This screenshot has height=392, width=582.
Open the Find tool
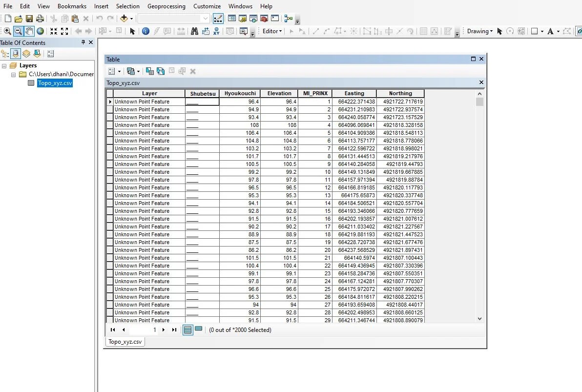click(x=194, y=31)
